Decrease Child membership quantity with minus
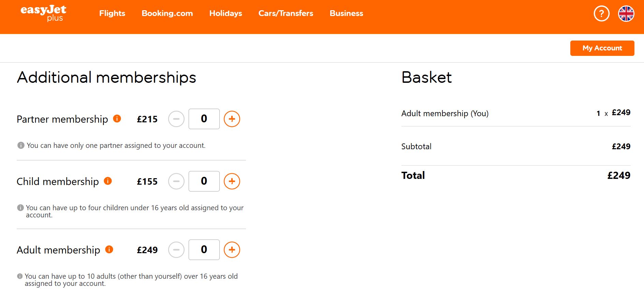This screenshot has height=292, width=644. pyautogui.click(x=176, y=181)
